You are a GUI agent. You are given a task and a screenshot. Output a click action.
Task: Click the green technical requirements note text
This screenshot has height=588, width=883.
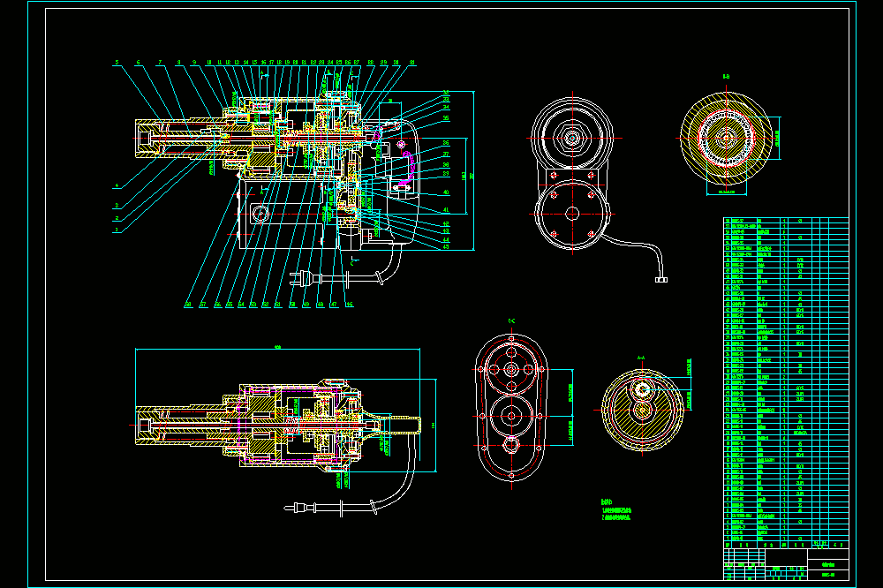[616, 509]
